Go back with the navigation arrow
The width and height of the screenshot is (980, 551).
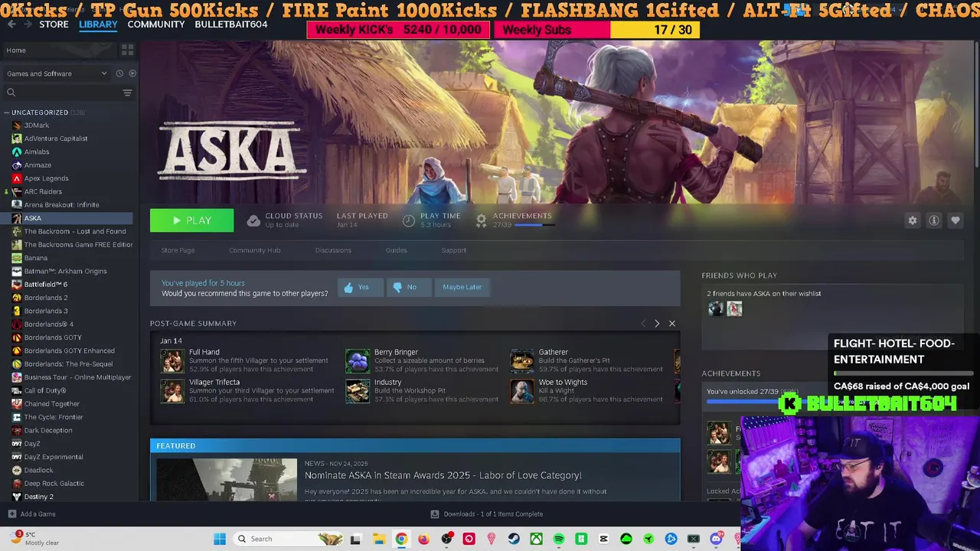(11, 24)
